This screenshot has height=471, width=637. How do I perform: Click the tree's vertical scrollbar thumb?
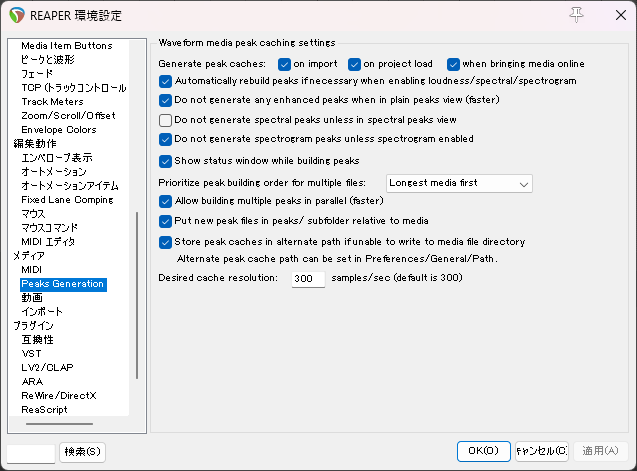[x=137, y=295]
